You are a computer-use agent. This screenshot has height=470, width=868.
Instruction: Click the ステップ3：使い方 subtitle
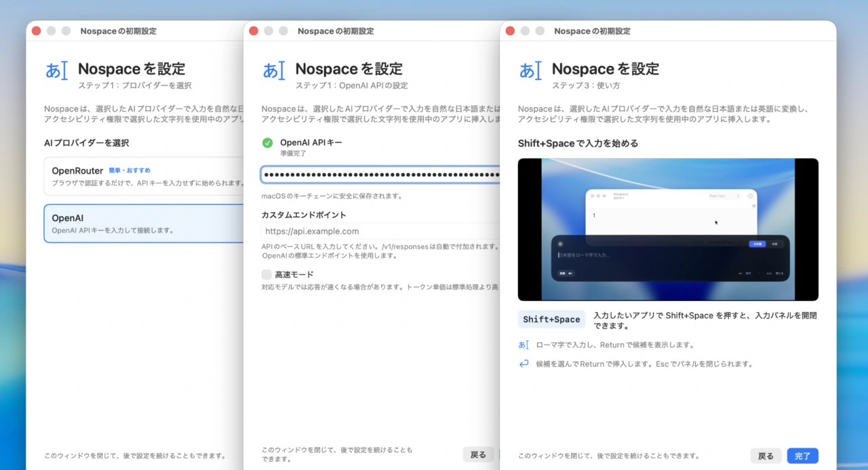coord(586,85)
